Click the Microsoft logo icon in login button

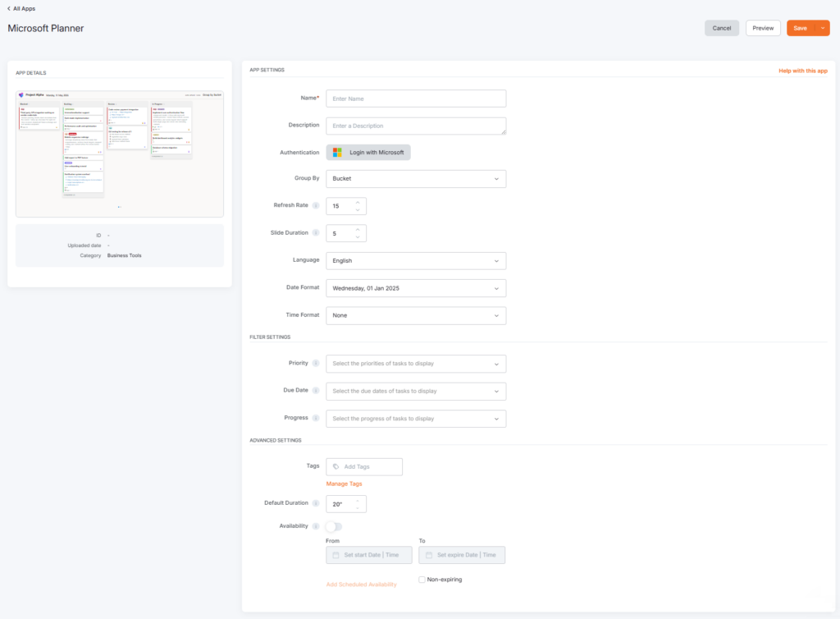[x=337, y=153]
